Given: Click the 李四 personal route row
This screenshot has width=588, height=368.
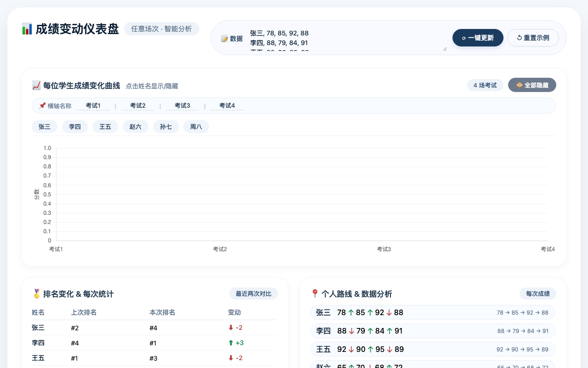Looking at the screenshot, I should pos(433,331).
